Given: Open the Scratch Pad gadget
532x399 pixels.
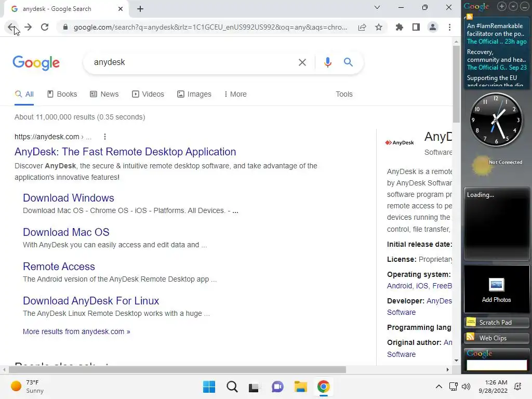Looking at the screenshot, I should click(x=496, y=322).
